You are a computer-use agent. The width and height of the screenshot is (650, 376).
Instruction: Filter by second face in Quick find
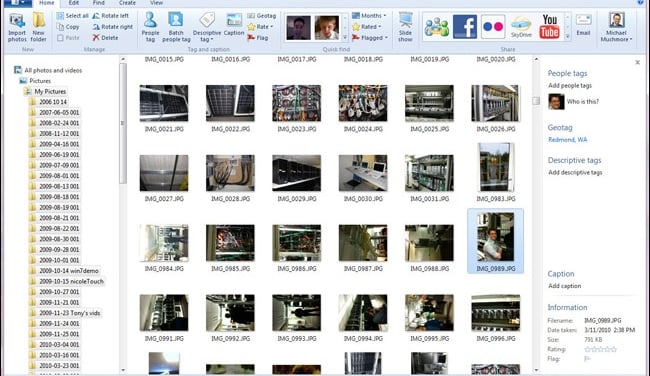[x=327, y=28]
